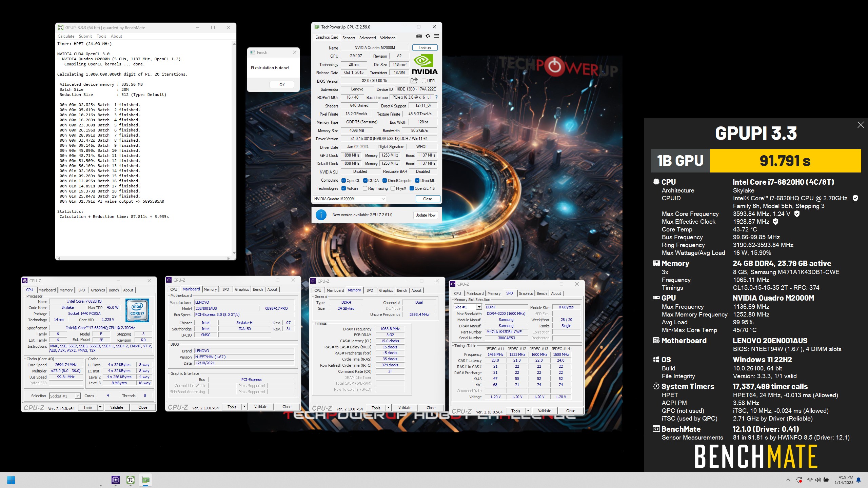Click the GPUPI horizontal scrollbar right arrow

228,258
